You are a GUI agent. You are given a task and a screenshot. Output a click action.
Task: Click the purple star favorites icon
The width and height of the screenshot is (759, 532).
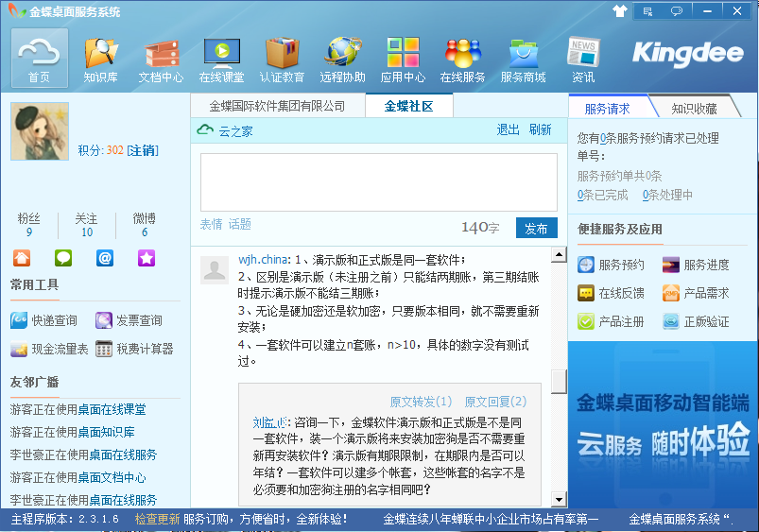click(x=147, y=258)
